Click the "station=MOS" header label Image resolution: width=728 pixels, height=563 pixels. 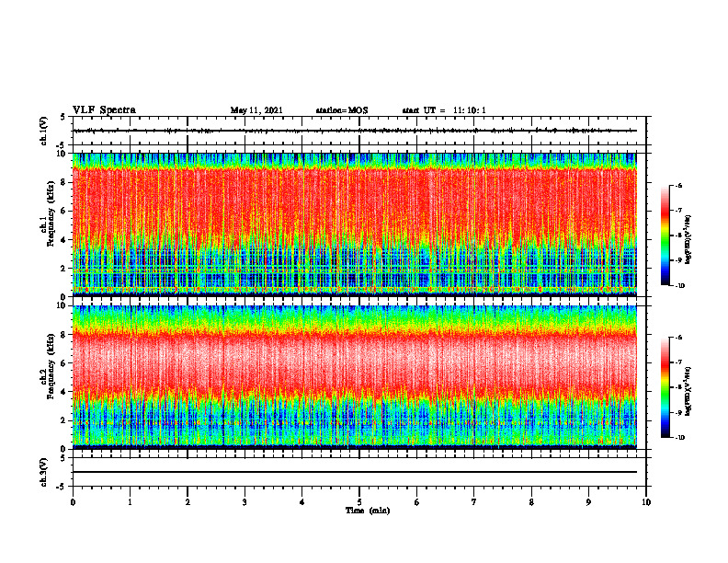pos(342,110)
